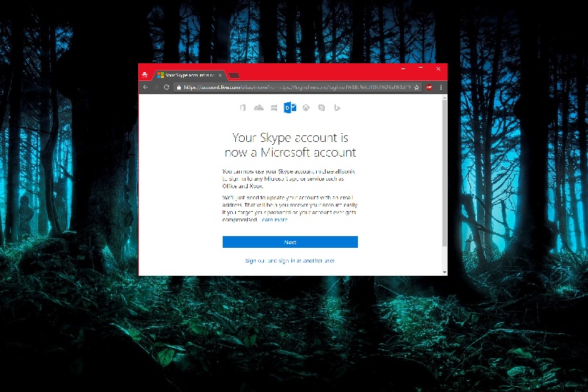The height and width of the screenshot is (392, 588).
Task: Click the vertical scrollbar thumb
Action: [445, 174]
